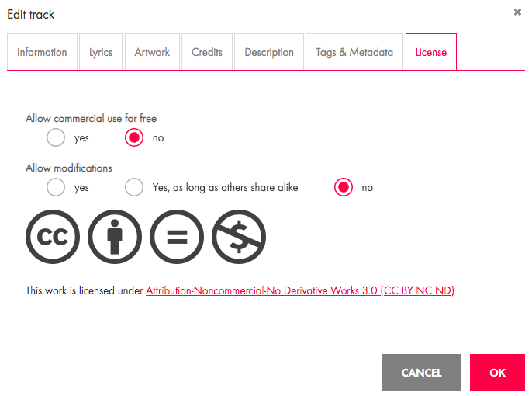The image size is (532, 396).
Task: Click the Noncommercial crossed dollar icon
Action: click(x=239, y=237)
